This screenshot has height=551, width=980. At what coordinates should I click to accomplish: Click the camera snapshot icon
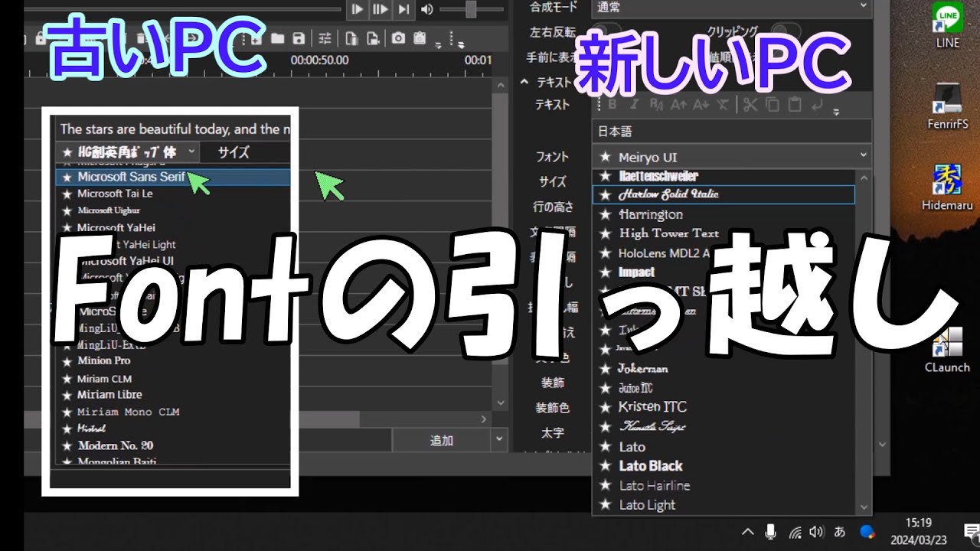[x=398, y=38]
